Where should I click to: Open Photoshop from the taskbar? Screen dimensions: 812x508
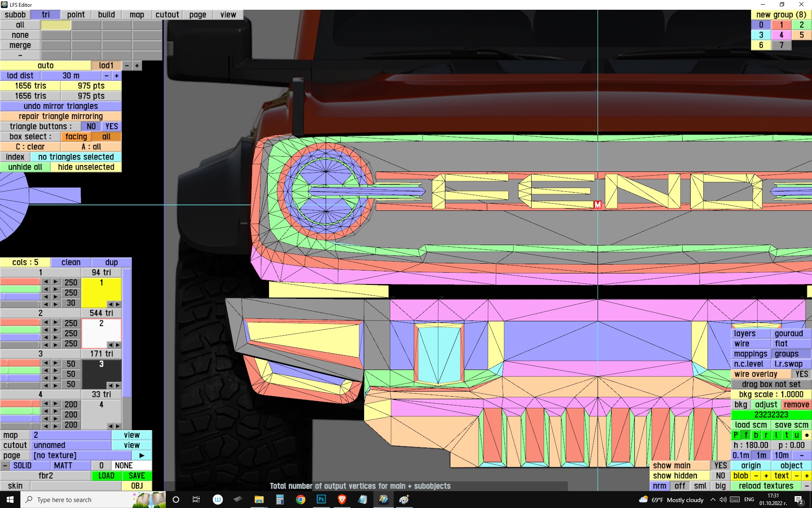pos(321,500)
